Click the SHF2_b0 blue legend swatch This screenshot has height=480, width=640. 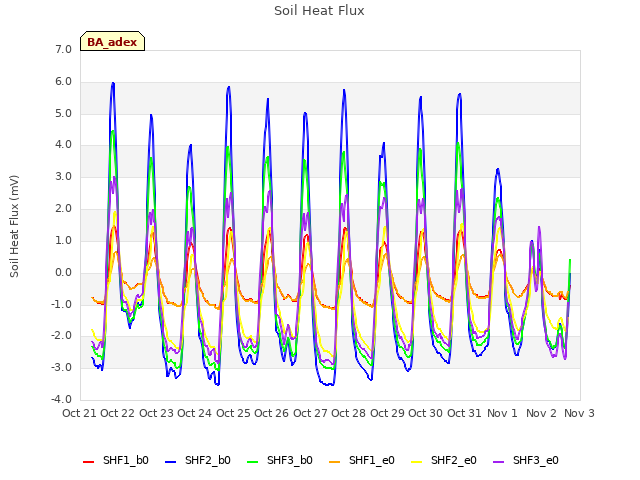click(171, 462)
